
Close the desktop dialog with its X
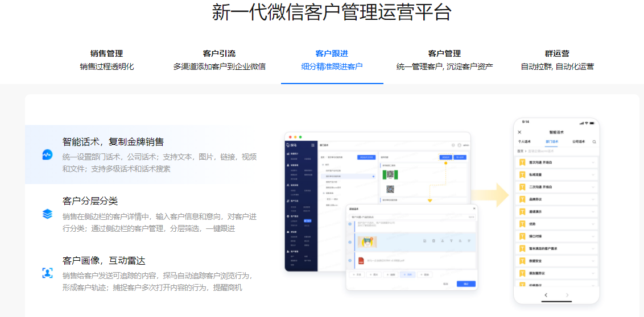pos(474,208)
